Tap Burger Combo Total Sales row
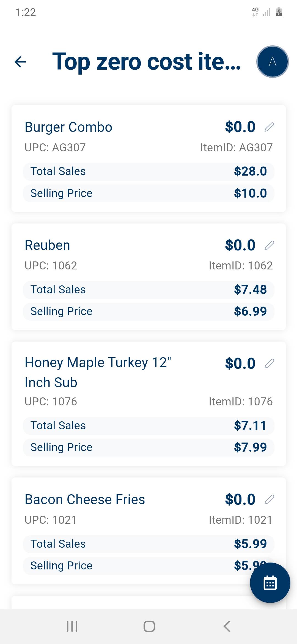 click(148, 171)
